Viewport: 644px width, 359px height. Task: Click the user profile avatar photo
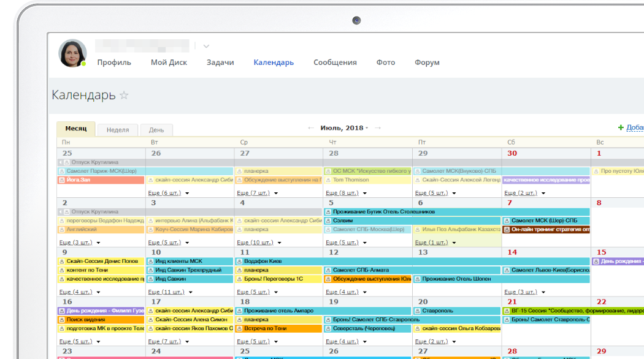[72, 53]
